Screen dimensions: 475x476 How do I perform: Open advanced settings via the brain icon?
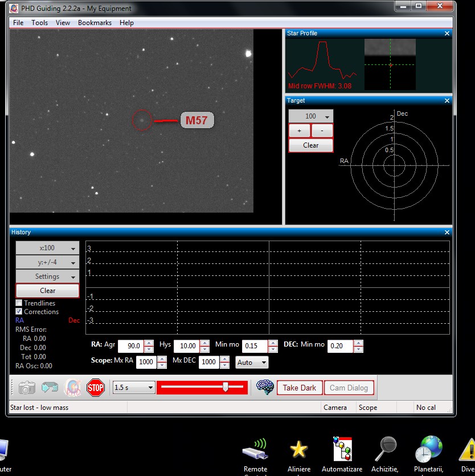coord(265,388)
